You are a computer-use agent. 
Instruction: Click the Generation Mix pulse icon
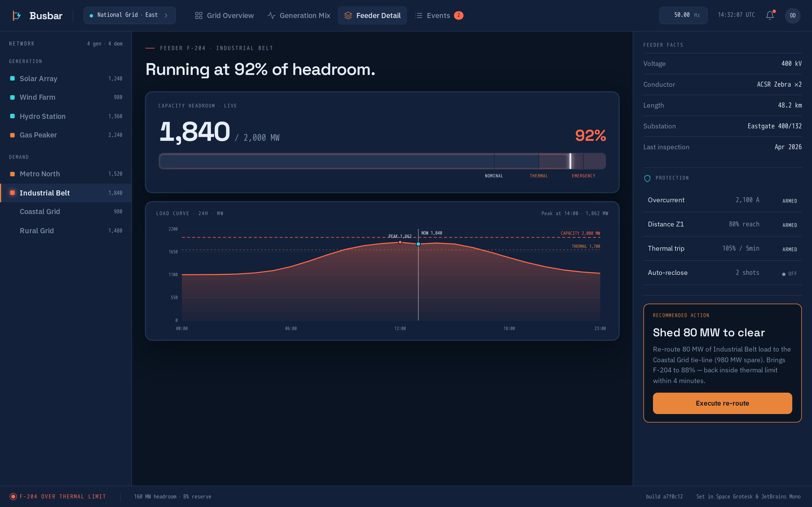(x=272, y=16)
